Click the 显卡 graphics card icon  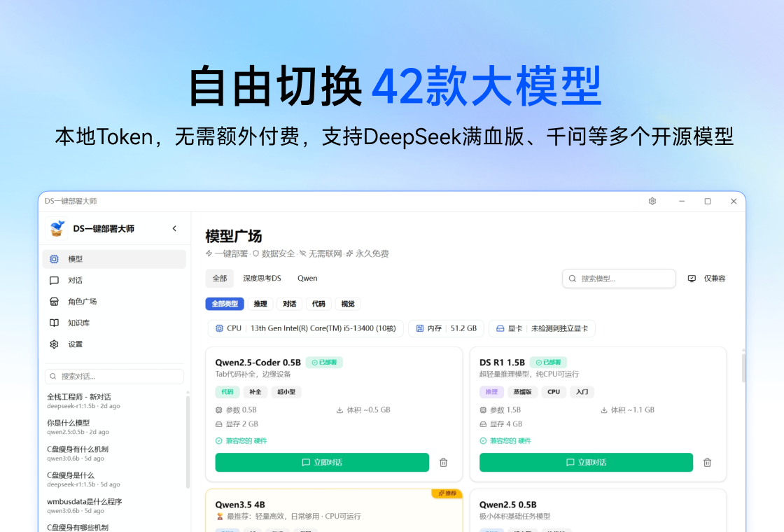click(500, 328)
